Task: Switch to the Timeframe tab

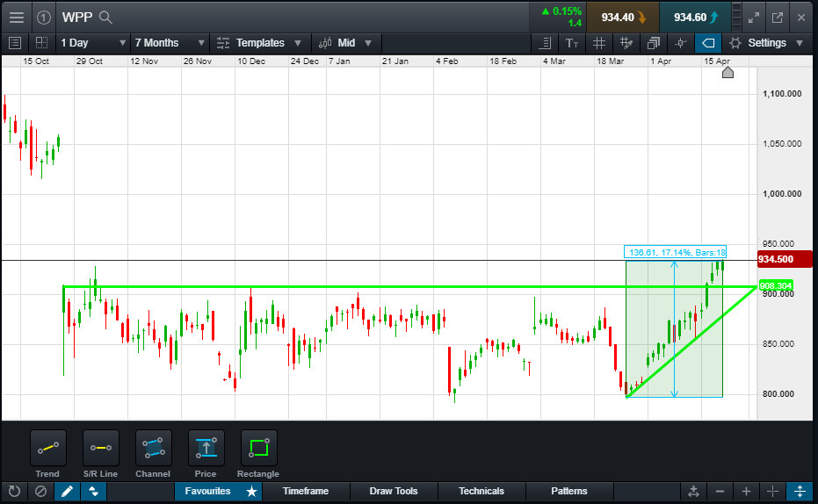Action: point(306,491)
